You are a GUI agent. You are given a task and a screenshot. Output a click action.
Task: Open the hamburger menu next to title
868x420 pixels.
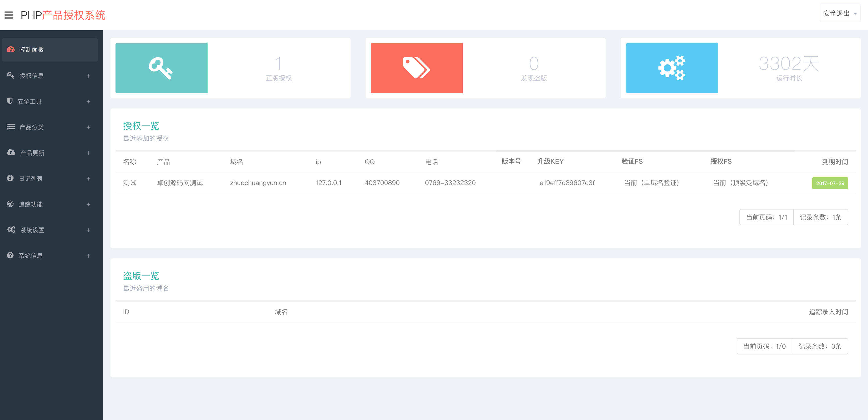[x=9, y=15]
